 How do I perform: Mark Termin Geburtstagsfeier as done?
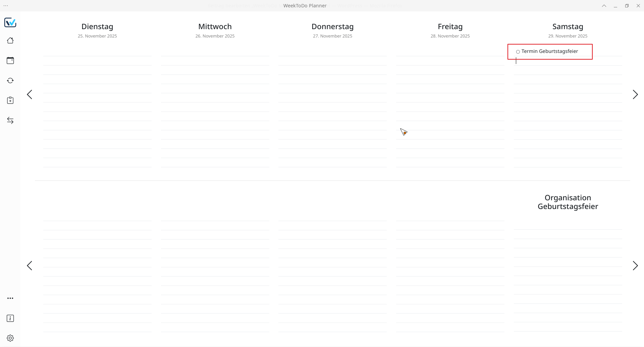[x=518, y=52]
